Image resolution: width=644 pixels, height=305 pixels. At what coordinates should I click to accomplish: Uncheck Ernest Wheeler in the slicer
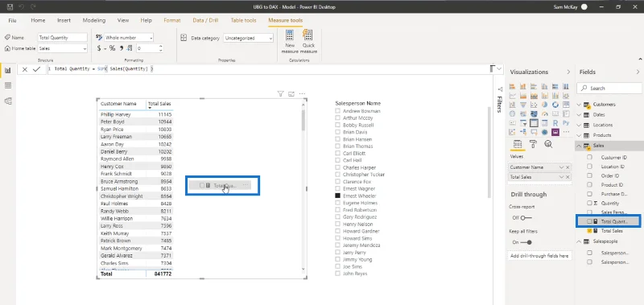pyautogui.click(x=337, y=196)
